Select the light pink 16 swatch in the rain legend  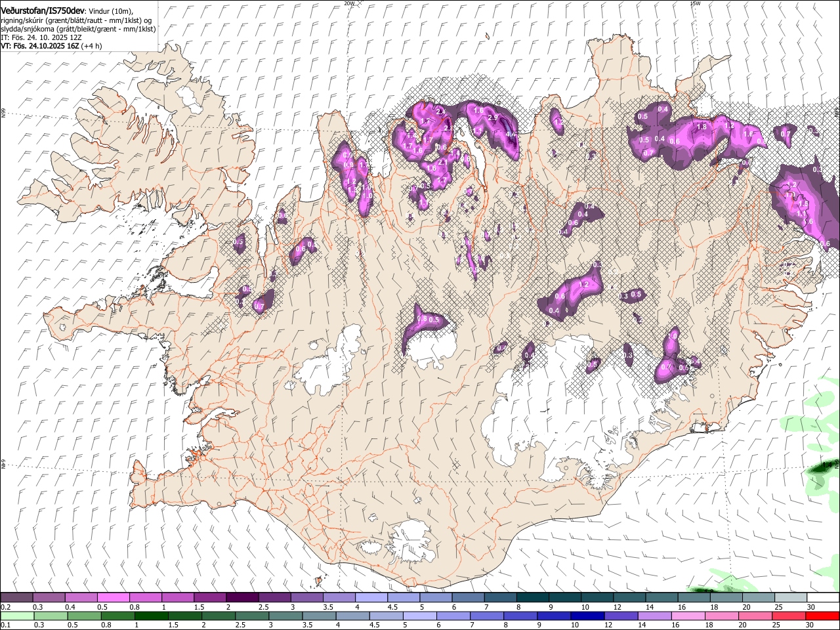[x=688, y=616]
